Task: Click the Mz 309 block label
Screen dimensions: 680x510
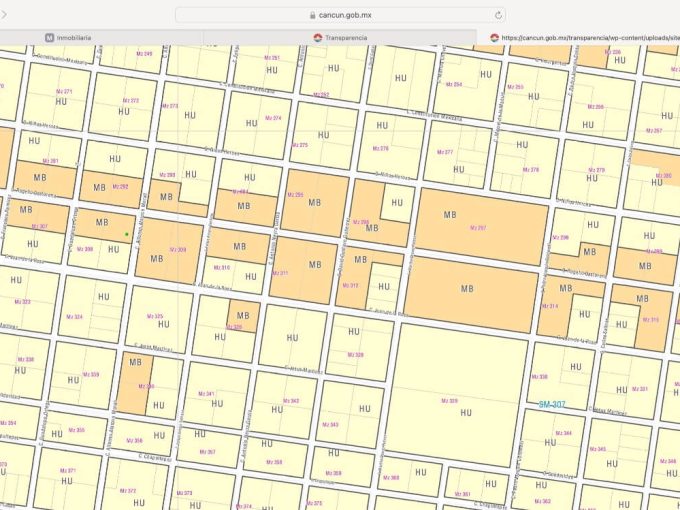Action: (178, 249)
